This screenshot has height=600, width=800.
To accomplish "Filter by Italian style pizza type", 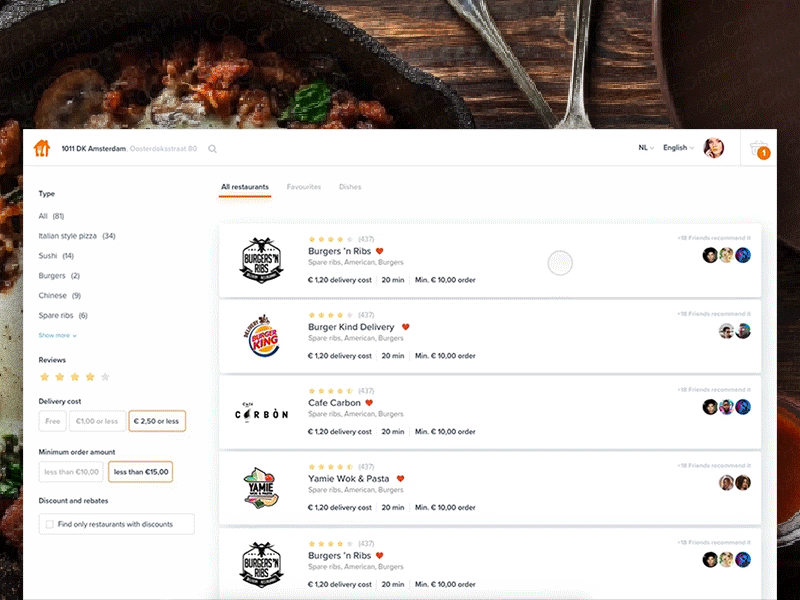I will pos(68,236).
